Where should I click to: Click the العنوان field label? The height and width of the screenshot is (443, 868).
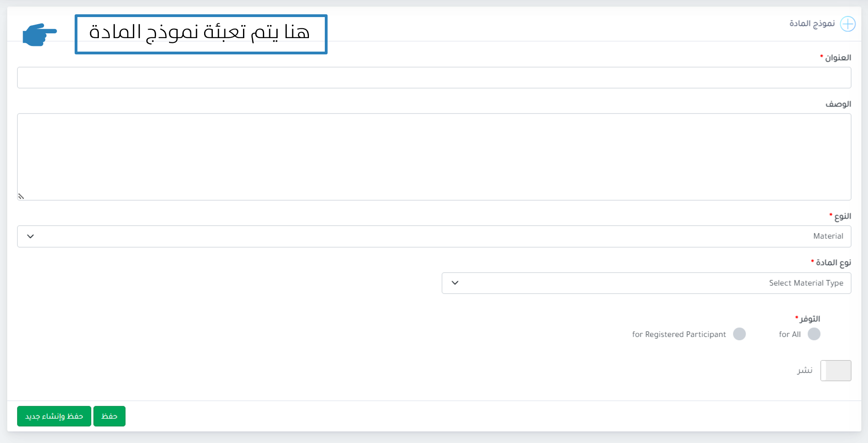click(838, 58)
